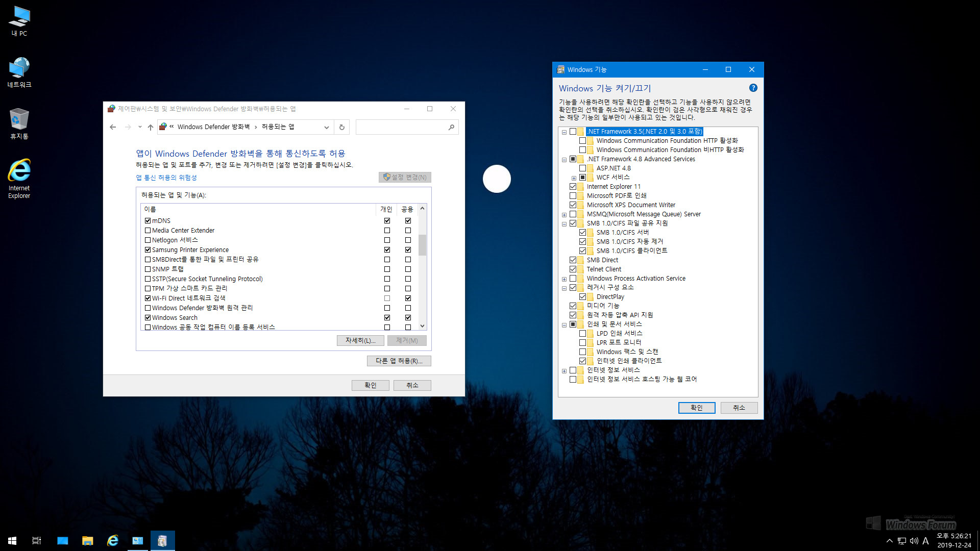Collapse 인쇄 및 문서 서비스 node
This screenshot has width=980, height=551.
(x=564, y=325)
